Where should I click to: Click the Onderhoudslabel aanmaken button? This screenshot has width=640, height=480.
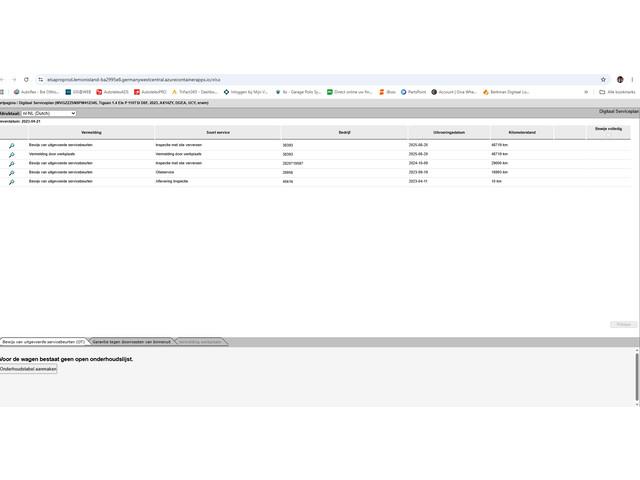28,369
